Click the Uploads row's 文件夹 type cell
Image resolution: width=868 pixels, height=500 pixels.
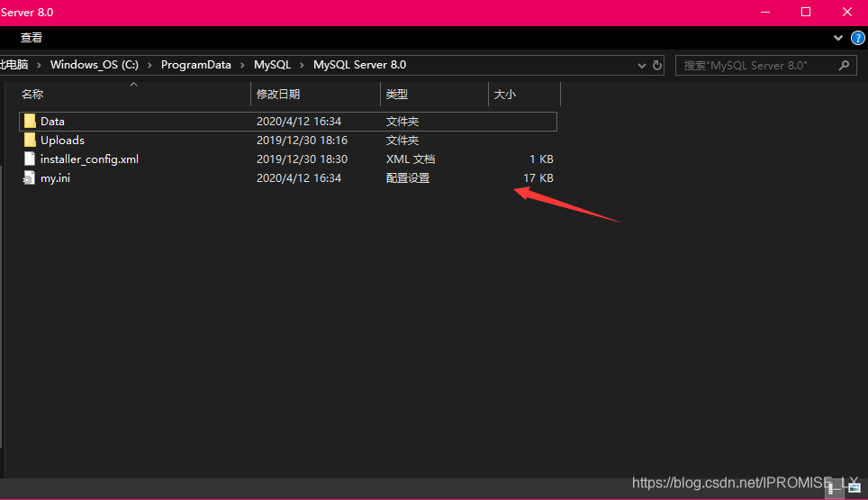tap(402, 140)
